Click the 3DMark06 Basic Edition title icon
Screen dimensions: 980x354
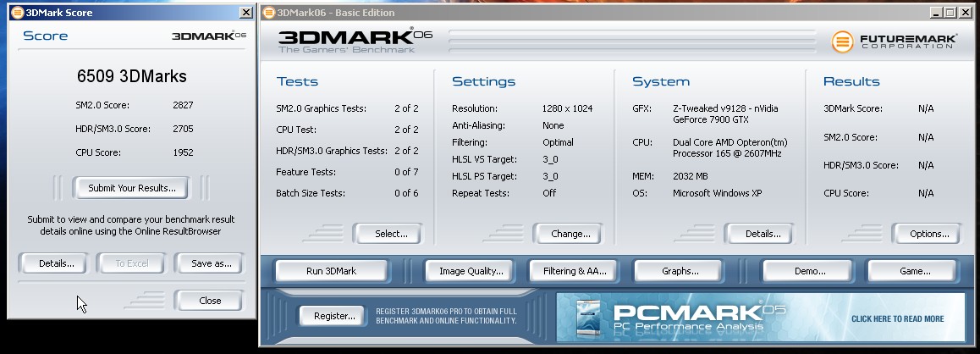[269, 13]
